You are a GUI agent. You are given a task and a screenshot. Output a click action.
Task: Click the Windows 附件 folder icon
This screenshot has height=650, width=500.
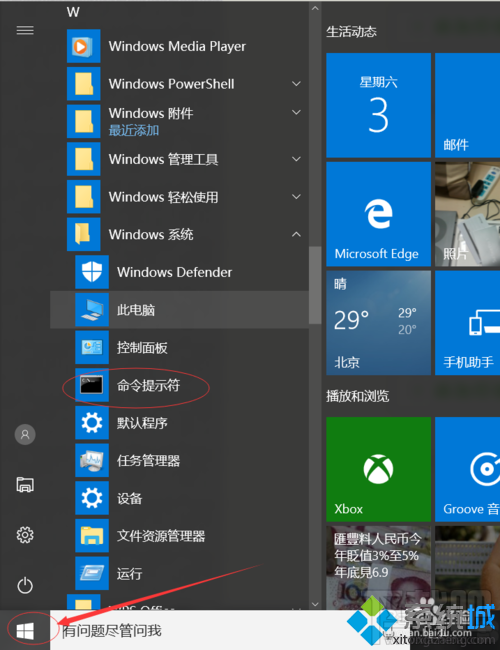click(x=83, y=121)
